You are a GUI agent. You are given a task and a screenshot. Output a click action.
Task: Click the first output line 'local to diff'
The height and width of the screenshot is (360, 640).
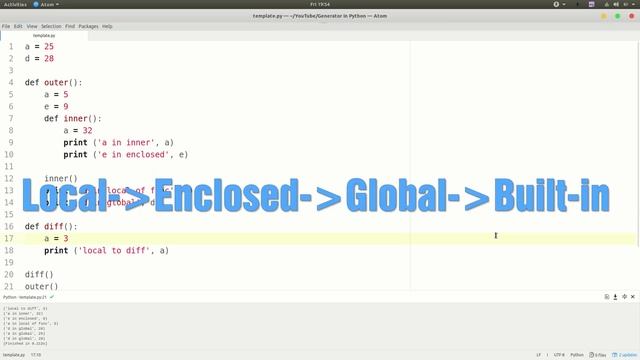(25, 309)
